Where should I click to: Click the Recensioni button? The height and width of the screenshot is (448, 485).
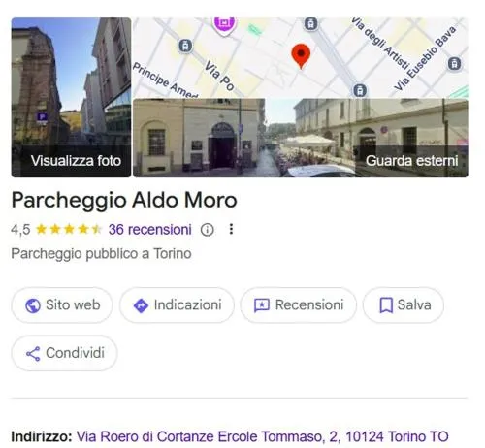coord(299,305)
